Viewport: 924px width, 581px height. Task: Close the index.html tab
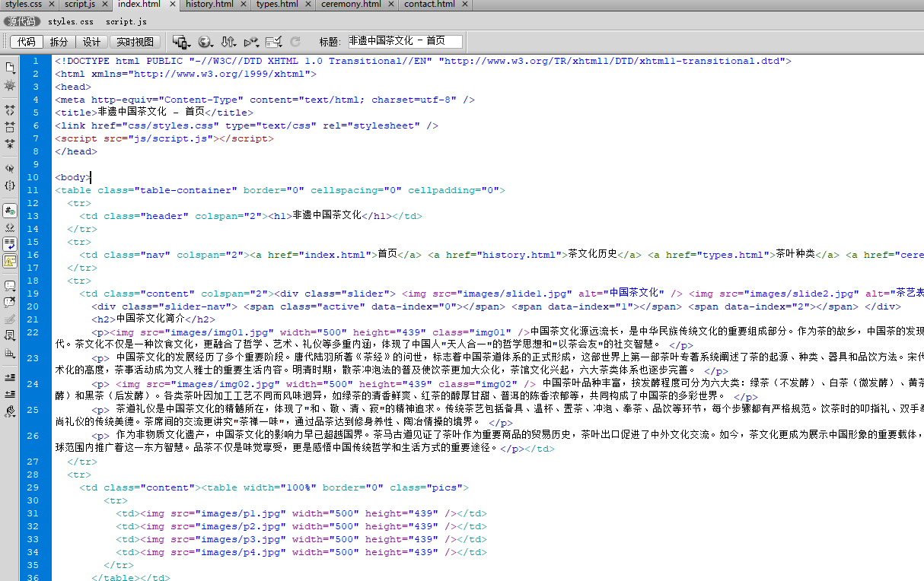[x=172, y=5]
